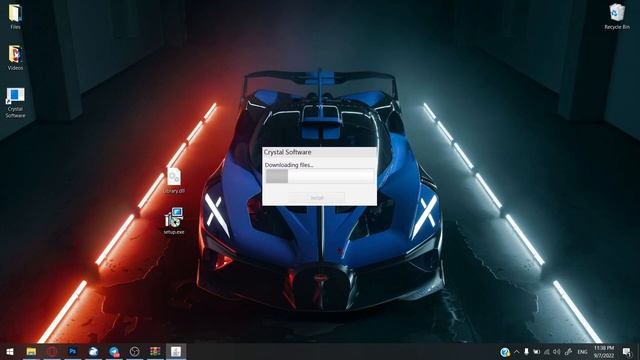Click the disabled Install button
Screen dimensions: 640x360
(x=317, y=198)
